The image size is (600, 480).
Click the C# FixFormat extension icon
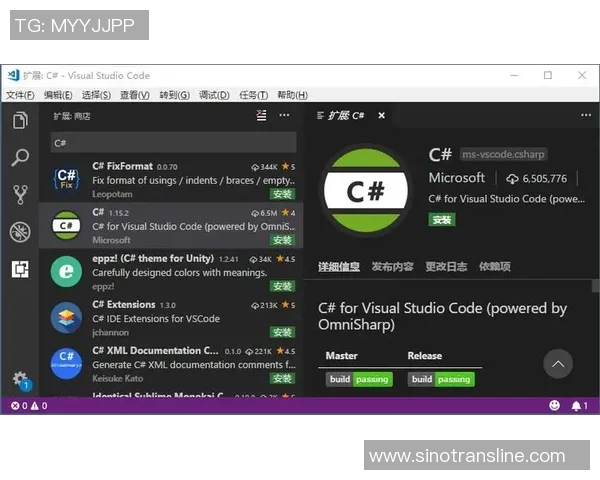pos(67,179)
